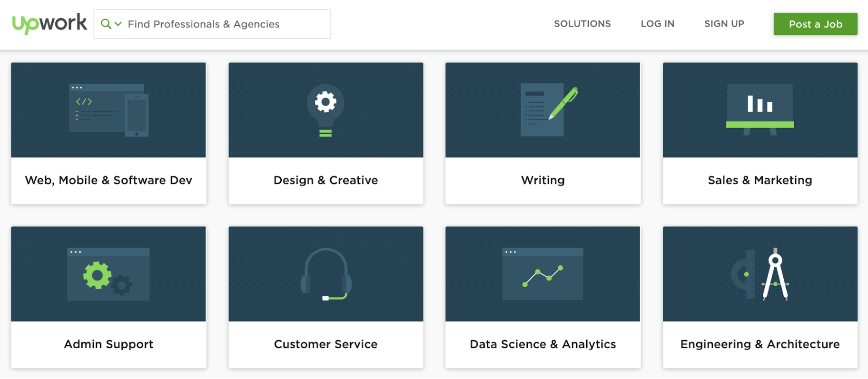Screen dimensions: 868x379
Task: Click the lightbulb gear icon
Action: 325,110
